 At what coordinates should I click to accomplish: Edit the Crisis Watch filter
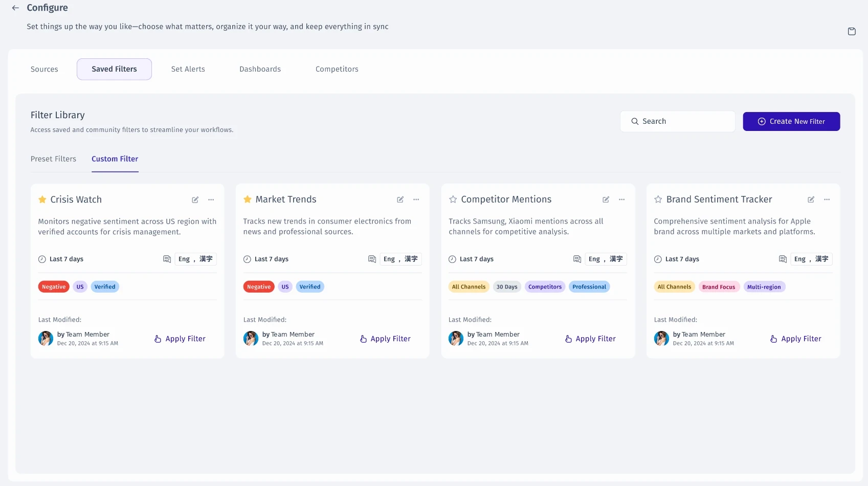pos(195,200)
